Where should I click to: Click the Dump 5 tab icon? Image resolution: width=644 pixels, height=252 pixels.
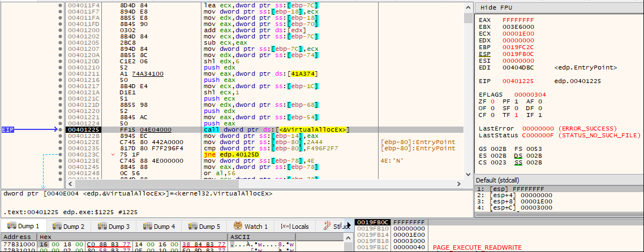192,226
